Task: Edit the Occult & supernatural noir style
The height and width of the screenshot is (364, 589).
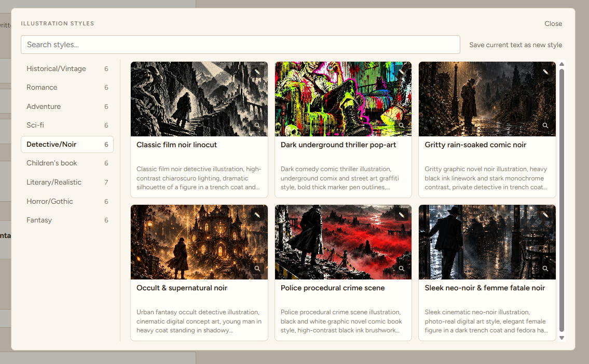Action: [257, 215]
